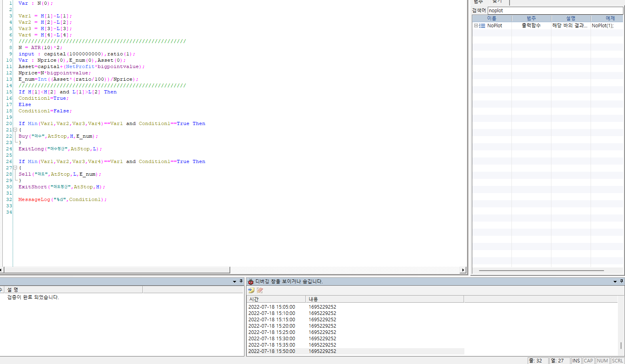Click the left scroll arrow of the code editor
Image resolution: width=625 pixels, height=364 pixels.
click(x=1, y=270)
